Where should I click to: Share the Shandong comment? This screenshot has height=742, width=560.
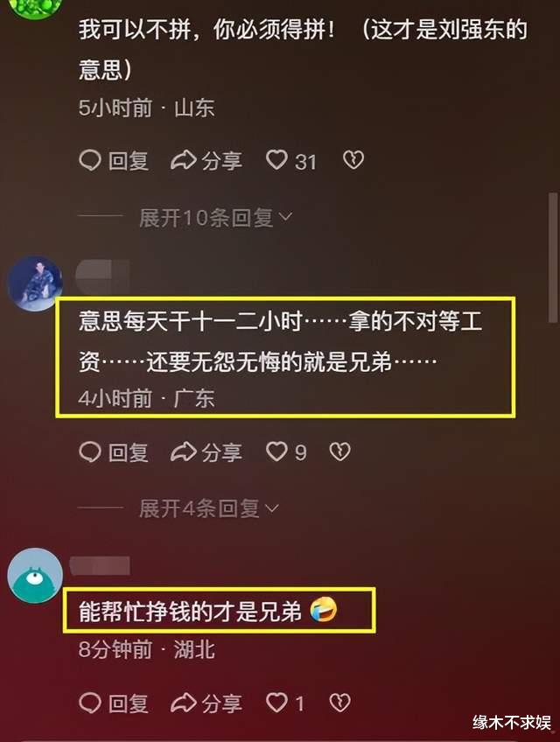(x=206, y=160)
